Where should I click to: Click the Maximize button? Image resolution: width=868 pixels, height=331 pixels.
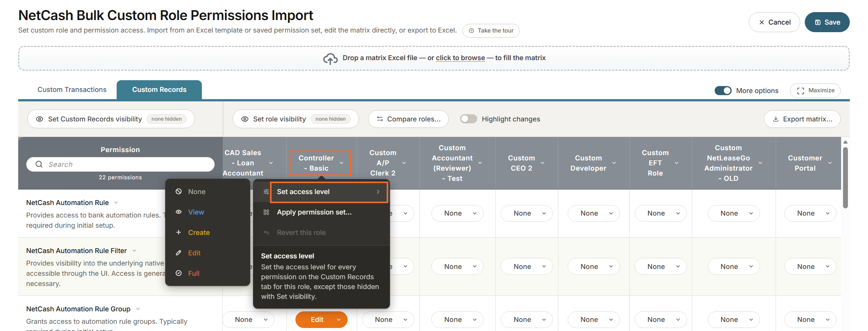pyautogui.click(x=815, y=91)
